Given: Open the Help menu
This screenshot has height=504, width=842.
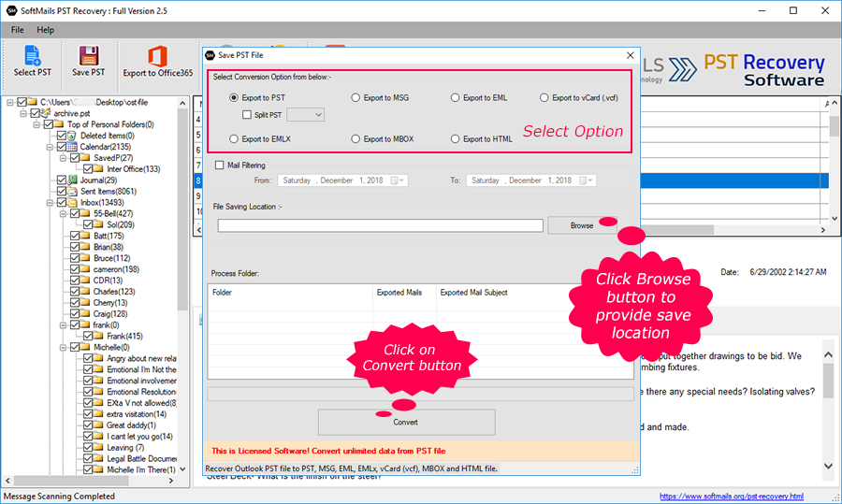Looking at the screenshot, I should click(x=46, y=30).
